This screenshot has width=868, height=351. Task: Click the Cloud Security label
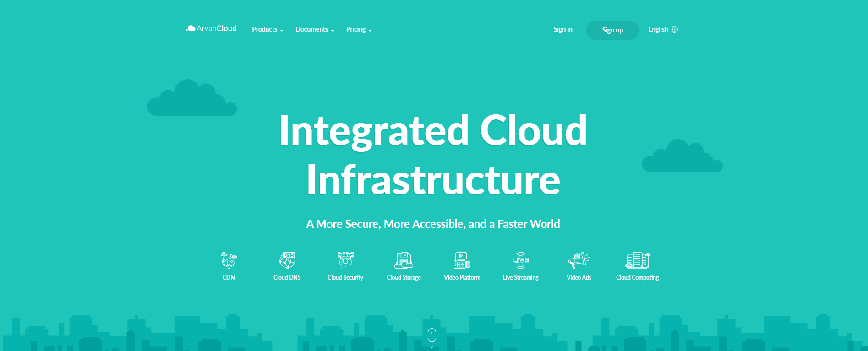345,277
